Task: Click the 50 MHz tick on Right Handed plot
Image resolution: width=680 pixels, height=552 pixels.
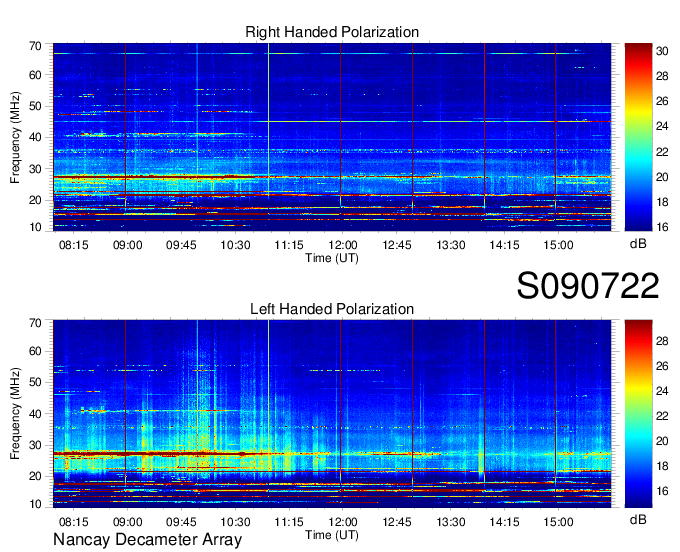Action: [x=35, y=107]
